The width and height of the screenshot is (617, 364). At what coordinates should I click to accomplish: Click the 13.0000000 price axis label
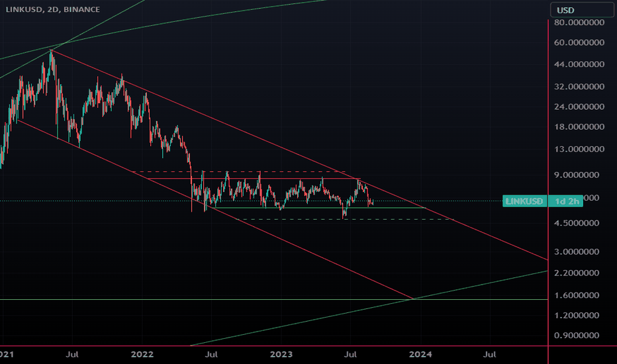click(x=579, y=149)
